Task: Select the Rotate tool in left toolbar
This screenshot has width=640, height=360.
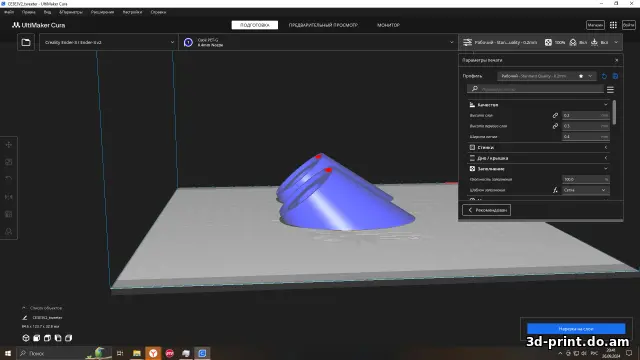Action: pos(9,179)
